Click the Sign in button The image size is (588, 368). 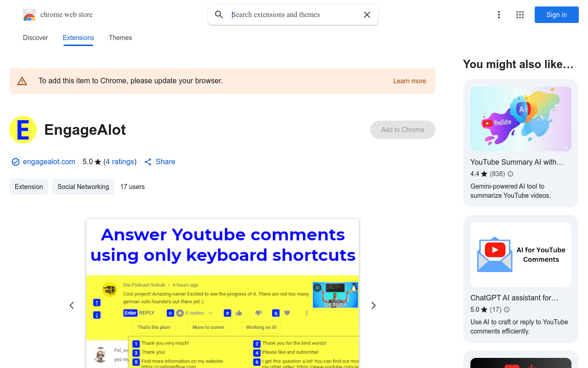click(x=557, y=15)
